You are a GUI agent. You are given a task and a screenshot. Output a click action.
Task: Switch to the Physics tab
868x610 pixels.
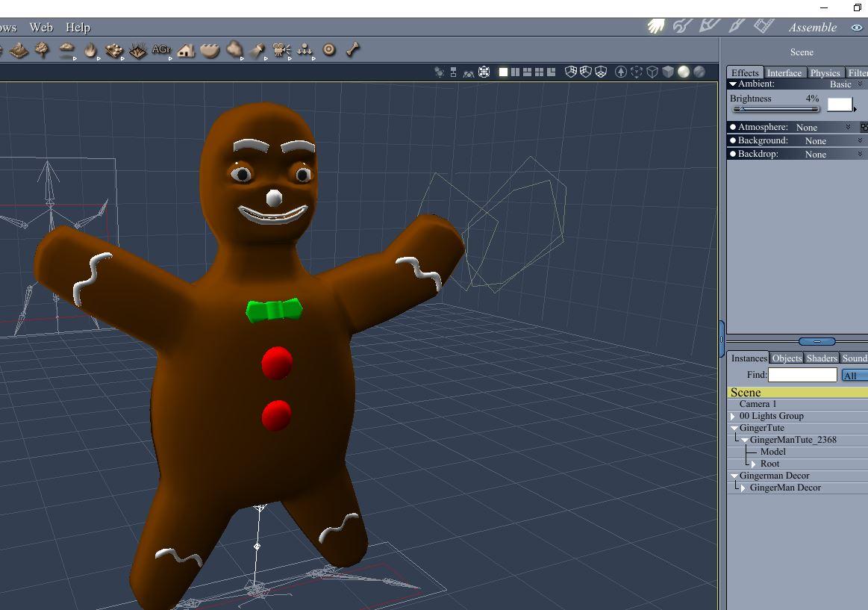[x=825, y=73]
